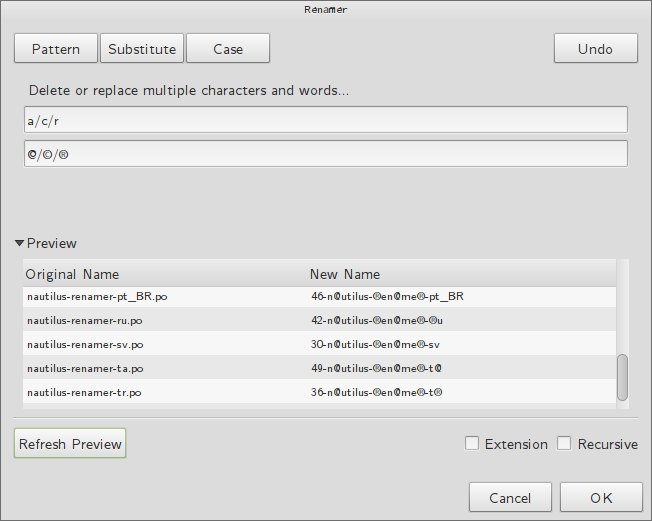Select row nautilus-renamer-tr.po
This screenshot has width=652, height=521.
click(x=319, y=393)
